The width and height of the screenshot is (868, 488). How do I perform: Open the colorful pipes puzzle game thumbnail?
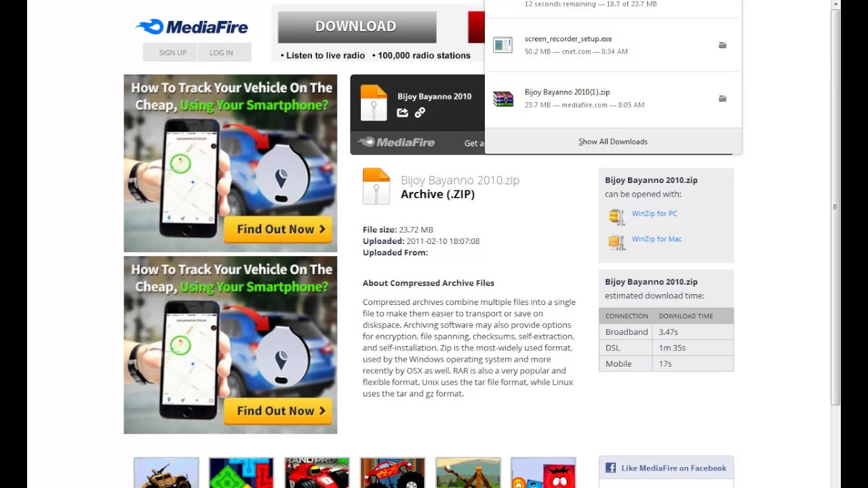coord(241,472)
